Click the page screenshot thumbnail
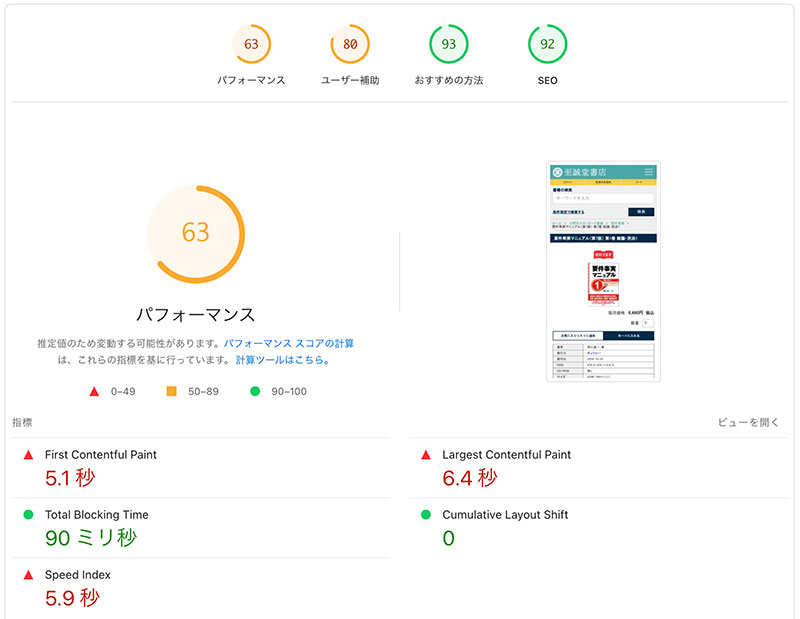The height and width of the screenshot is (619, 800). coord(603,271)
